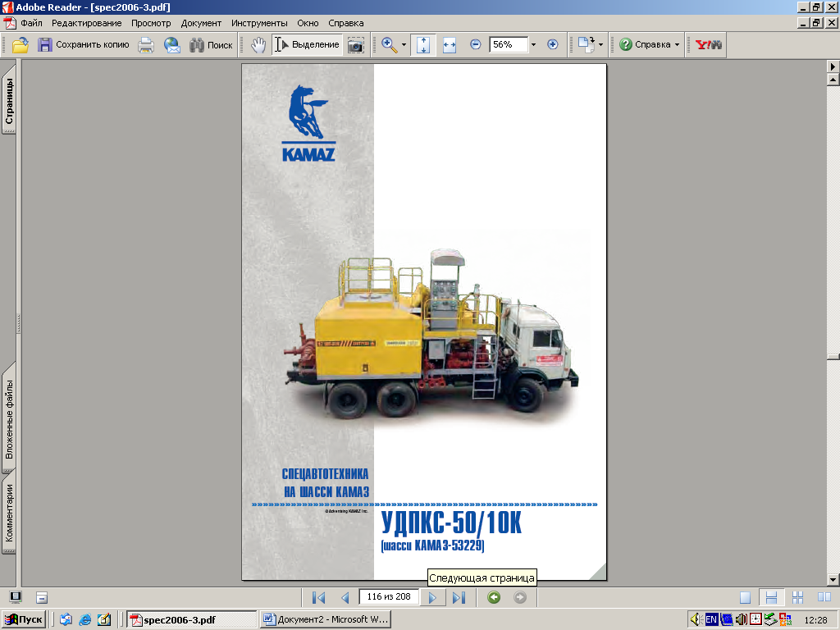
Task: Open the Страницы side panel tab
Action: (x=8, y=100)
